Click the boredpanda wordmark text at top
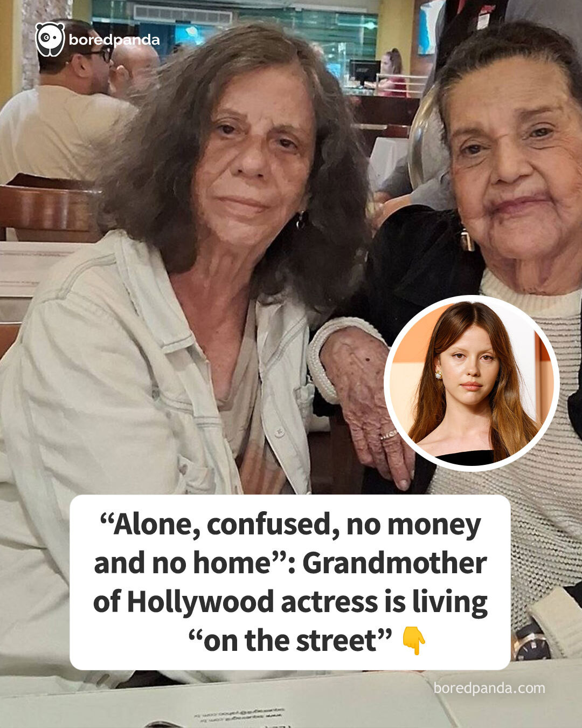582x728 pixels. click(114, 40)
